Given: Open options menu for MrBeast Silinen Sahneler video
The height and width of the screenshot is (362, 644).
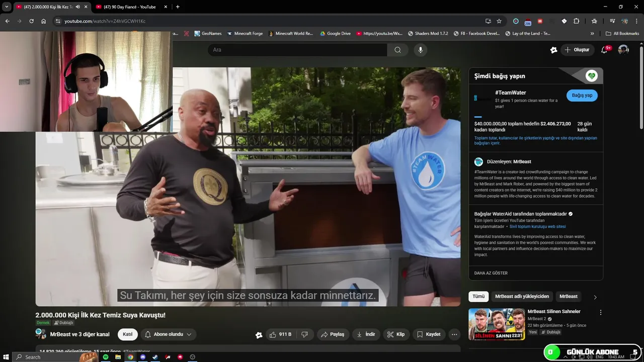Looking at the screenshot, I should click(600, 312).
